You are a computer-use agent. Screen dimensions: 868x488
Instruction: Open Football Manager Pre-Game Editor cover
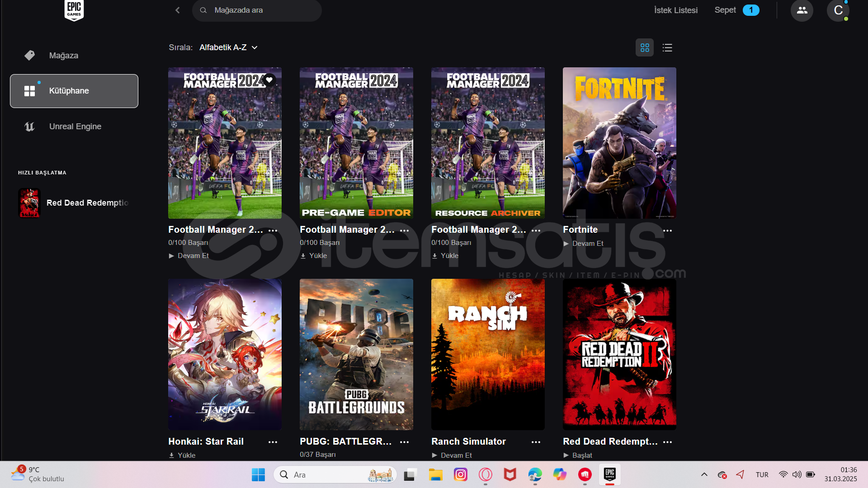[356, 143]
